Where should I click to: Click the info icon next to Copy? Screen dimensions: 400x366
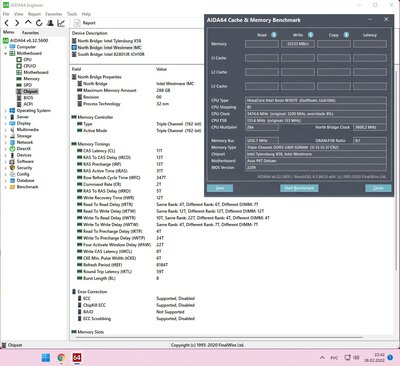point(346,35)
